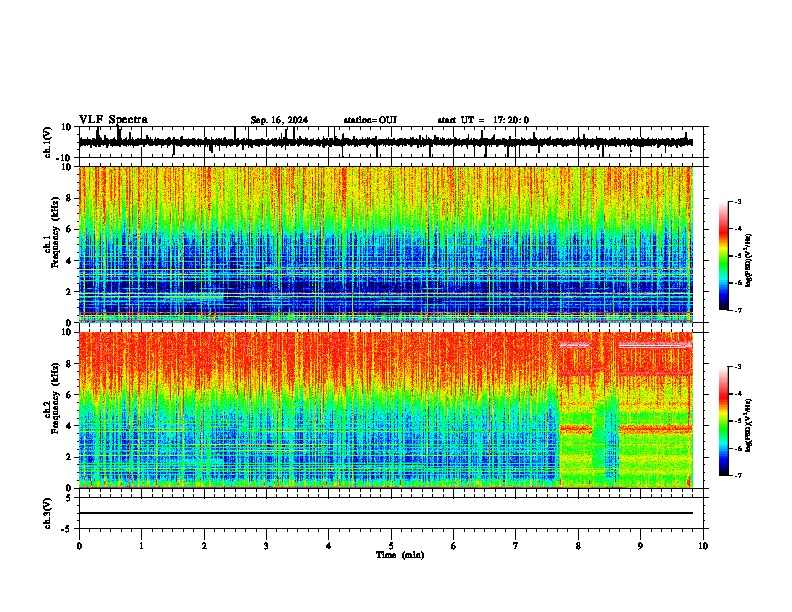This screenshot has width=792, height=612.
Task: Click the ch.1 Frequency (kHz) axis label
Action: (x=51, y=232)
